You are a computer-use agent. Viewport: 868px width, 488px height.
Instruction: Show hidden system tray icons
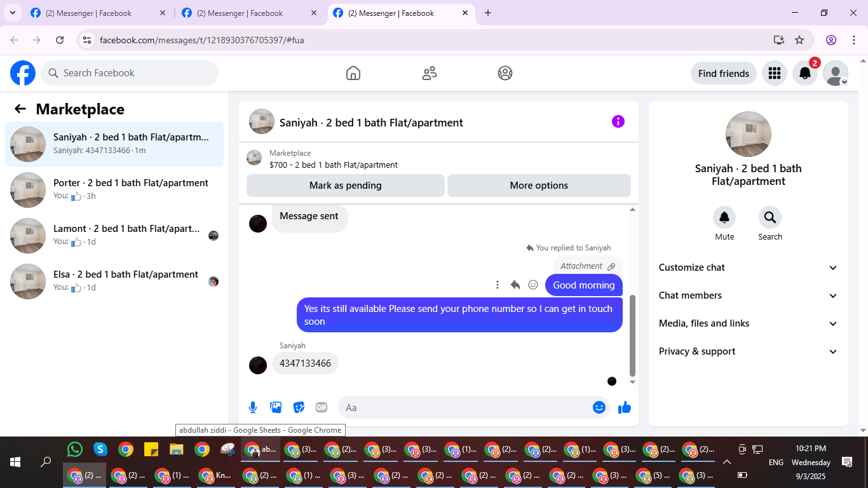tap(727, 462)
